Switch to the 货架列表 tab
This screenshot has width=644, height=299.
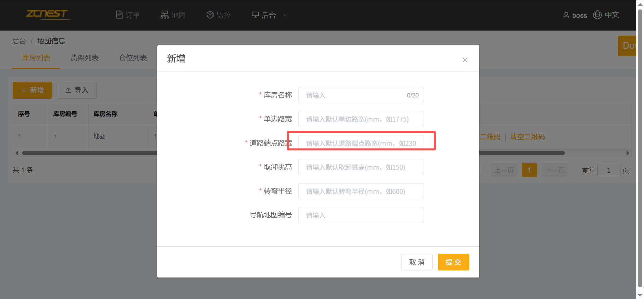[x=85, y=58]
